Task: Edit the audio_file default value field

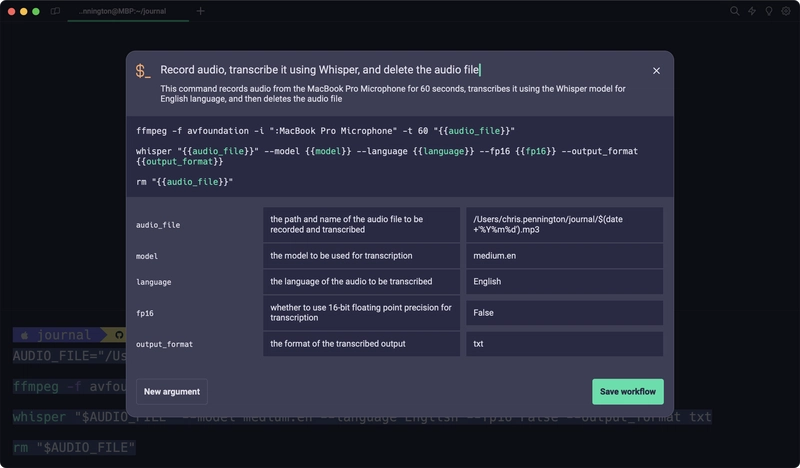Action: 564,224
